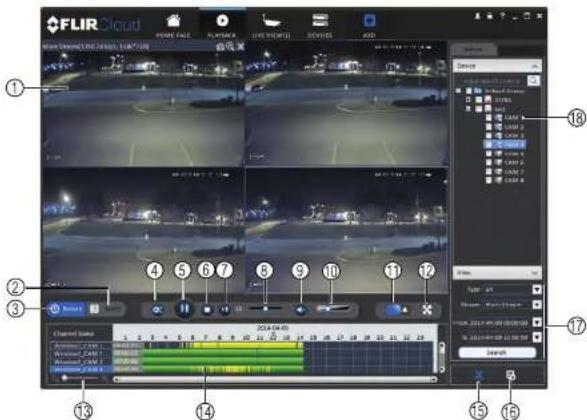Activate digital zoom magnifier on first video
This screenshot has height=420, width=587.
click(230, 46)
